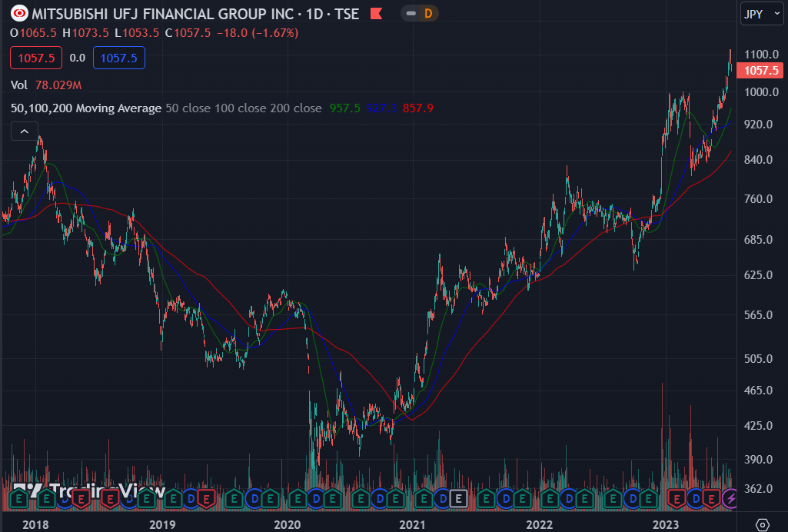Click the green 957.5 moving average value
This screenshot has height=532, width=788.
click(x=344, y=108)
